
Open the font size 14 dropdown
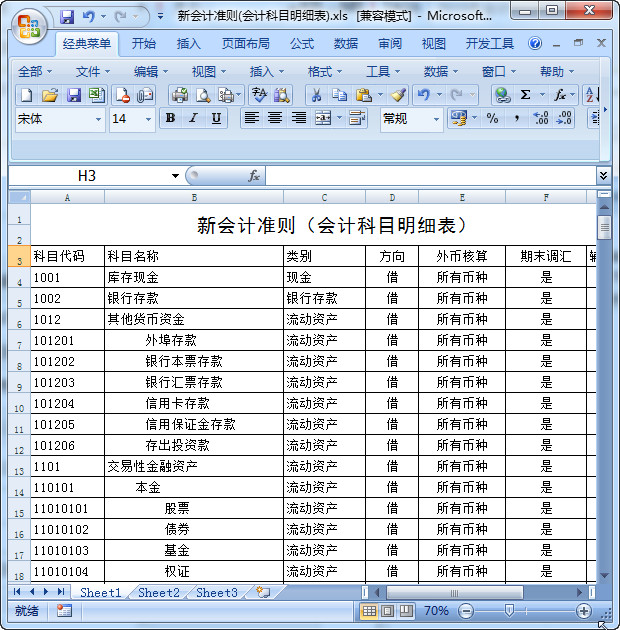click(148, 119)
